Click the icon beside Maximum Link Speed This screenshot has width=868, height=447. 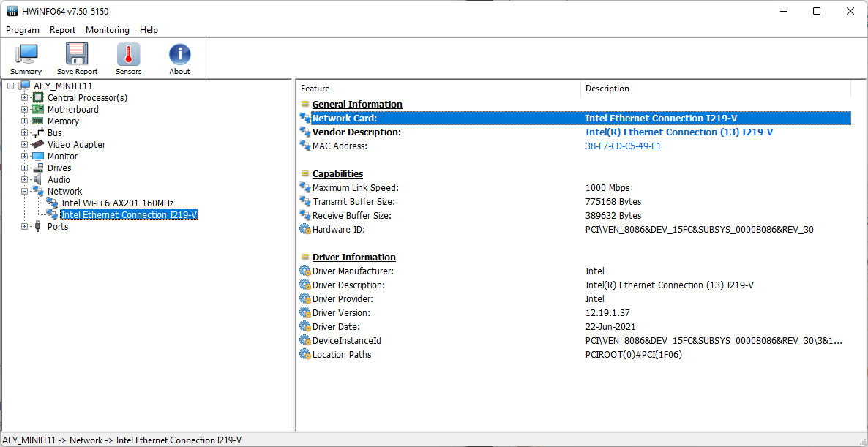pyautogui.click(x=305, y=187)
